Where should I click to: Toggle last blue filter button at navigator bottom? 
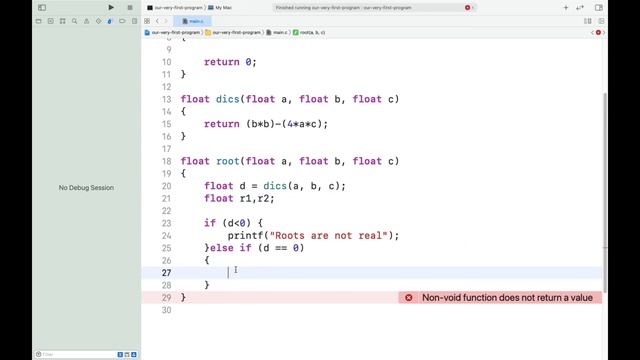133,355
